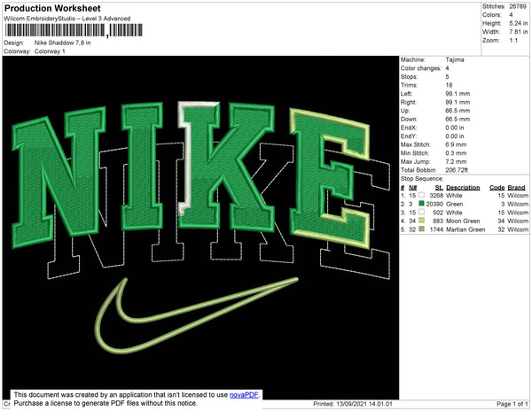The height and width of the screenshot is (411, 532).
Task: Select the printed date '13/09/2021 14.01.01'
Action: point(364,404)
